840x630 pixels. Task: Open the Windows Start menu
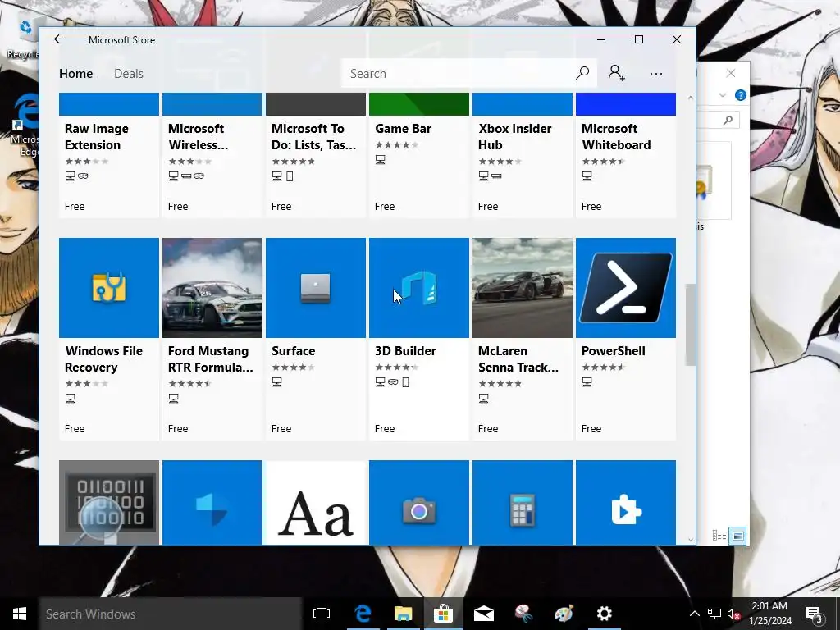[20, 614]
